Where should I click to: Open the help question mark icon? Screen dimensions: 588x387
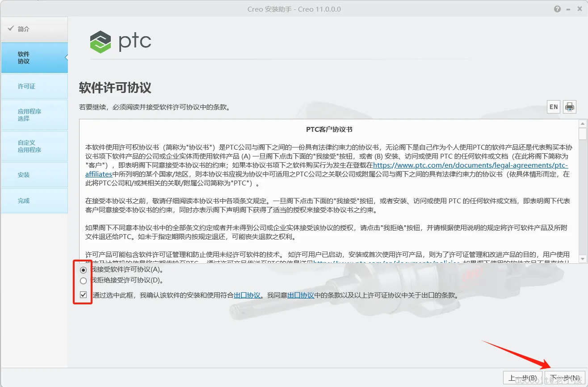557,9
